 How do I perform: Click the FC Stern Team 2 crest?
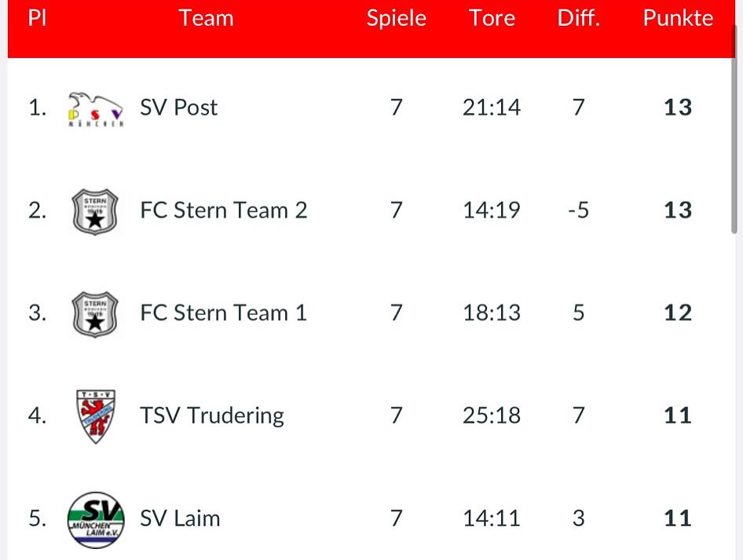tap(95, 211)
